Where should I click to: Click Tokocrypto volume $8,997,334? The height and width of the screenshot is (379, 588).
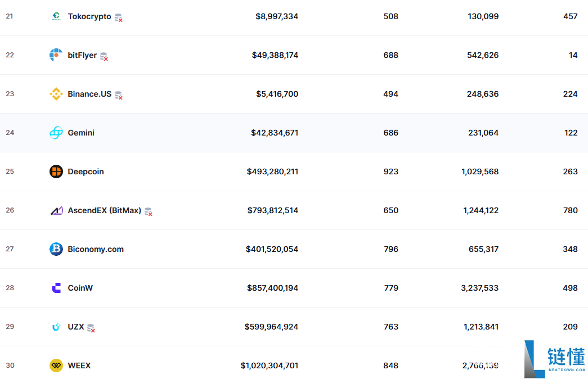point(277,16)
